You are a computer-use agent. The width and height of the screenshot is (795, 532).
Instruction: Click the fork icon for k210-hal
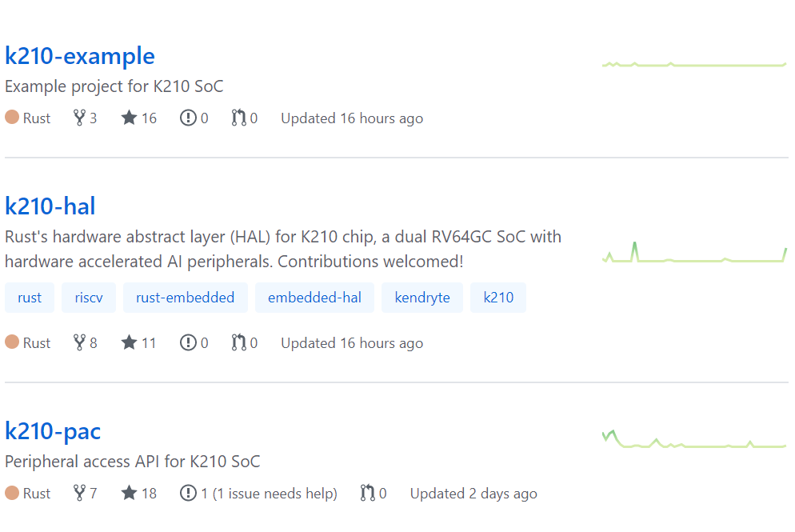click(79, 343)
